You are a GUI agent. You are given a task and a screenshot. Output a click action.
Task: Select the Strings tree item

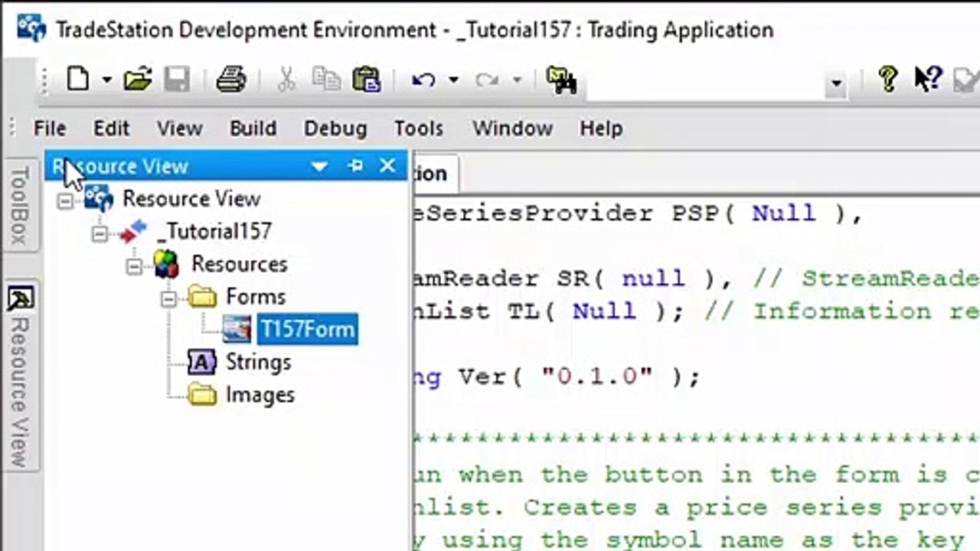[x=258, y=363]
